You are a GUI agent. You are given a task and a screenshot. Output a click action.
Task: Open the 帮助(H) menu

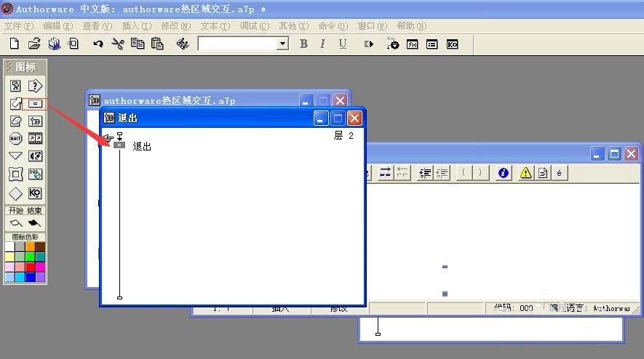pyautogui.click(x=412, y=26)
